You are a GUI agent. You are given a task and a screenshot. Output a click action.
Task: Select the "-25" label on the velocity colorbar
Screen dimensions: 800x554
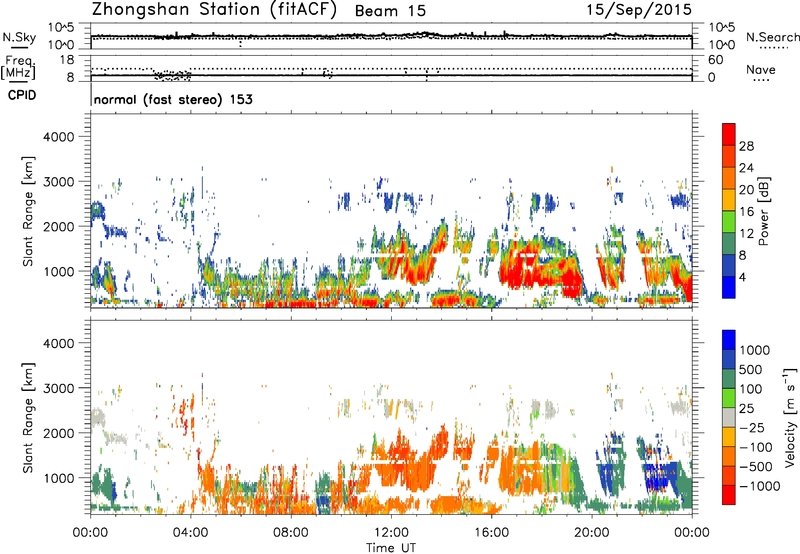(x=752, y=427)
